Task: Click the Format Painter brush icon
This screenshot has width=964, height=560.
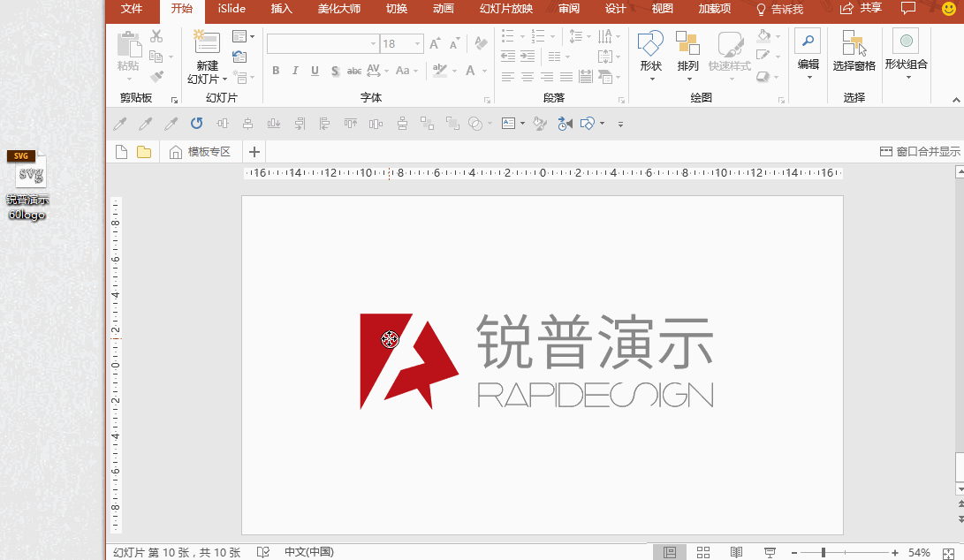Action: [156, 77]
